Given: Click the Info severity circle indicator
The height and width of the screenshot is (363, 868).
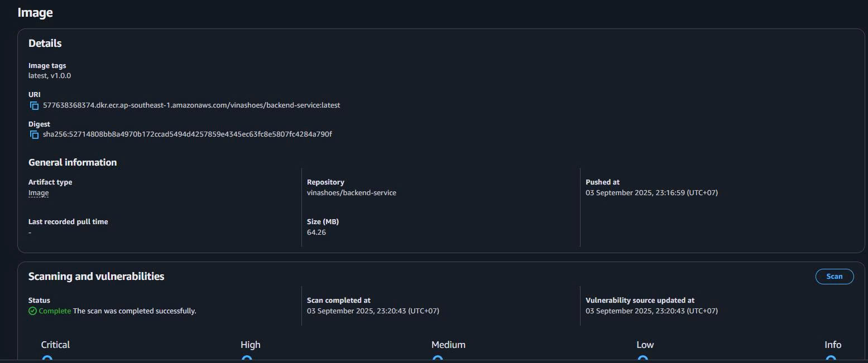Looking at the screenshot, I should tap(831, 359).
